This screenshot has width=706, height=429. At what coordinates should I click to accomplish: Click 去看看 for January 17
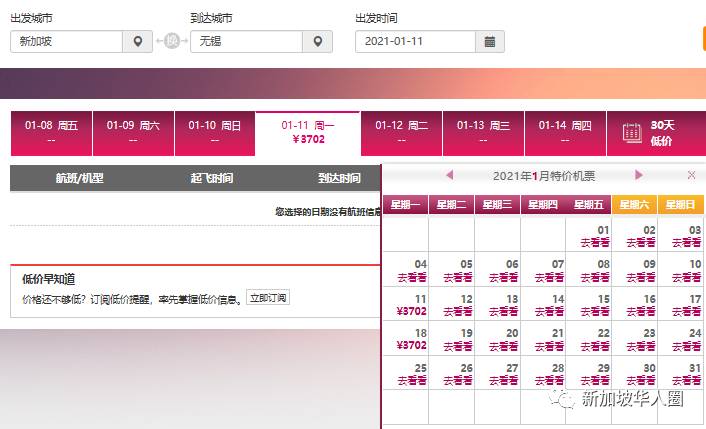(687, 312)
